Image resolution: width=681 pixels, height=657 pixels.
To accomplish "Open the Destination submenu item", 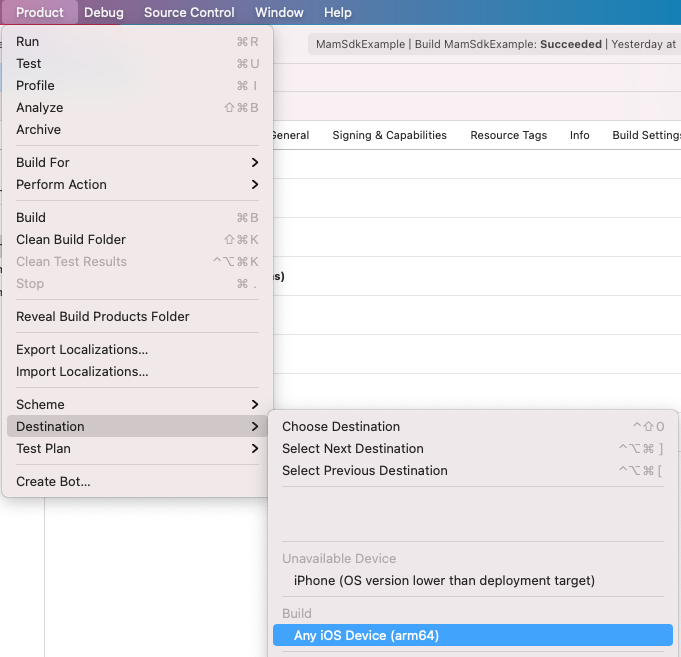I will coord(137,426).
